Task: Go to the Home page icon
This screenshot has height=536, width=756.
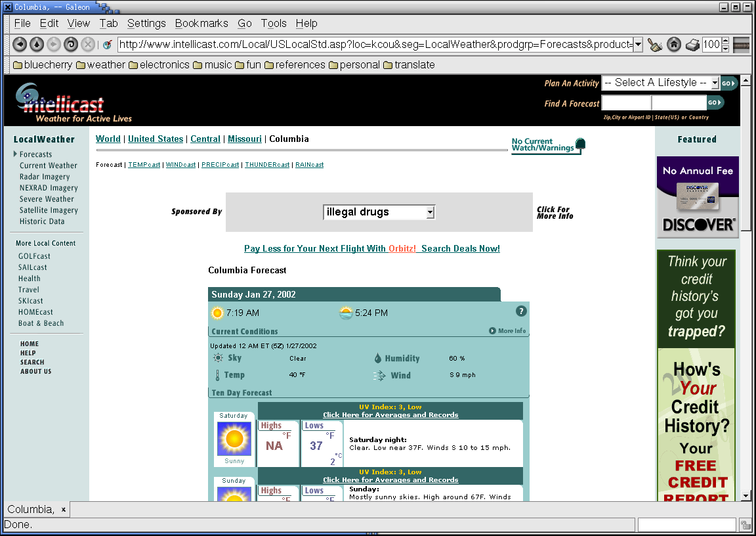Action: [674, 45]
